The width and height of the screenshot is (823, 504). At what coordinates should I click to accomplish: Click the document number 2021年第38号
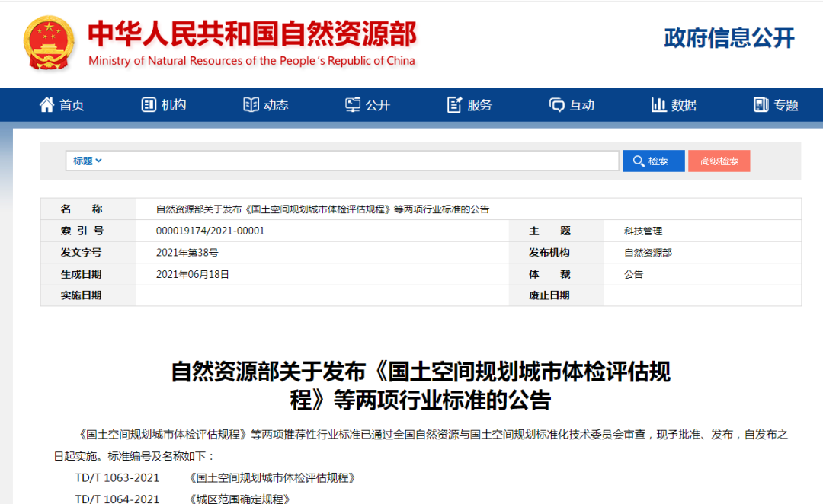pos(187,253)
